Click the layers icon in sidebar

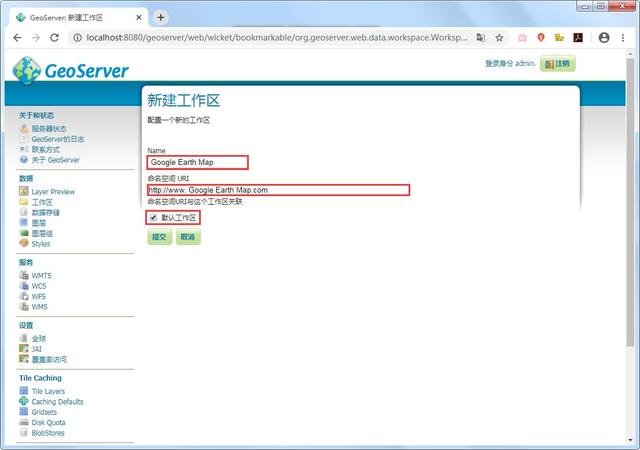pos(24,223)
